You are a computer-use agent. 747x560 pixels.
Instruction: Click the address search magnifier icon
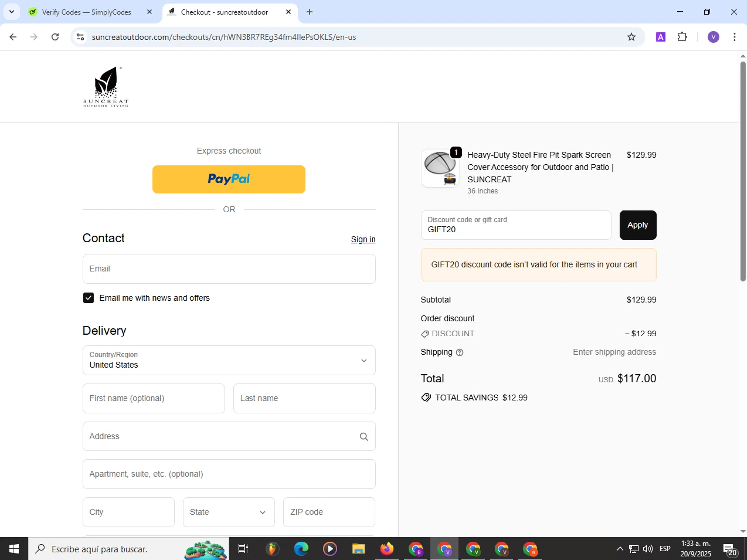pos(364,437)
